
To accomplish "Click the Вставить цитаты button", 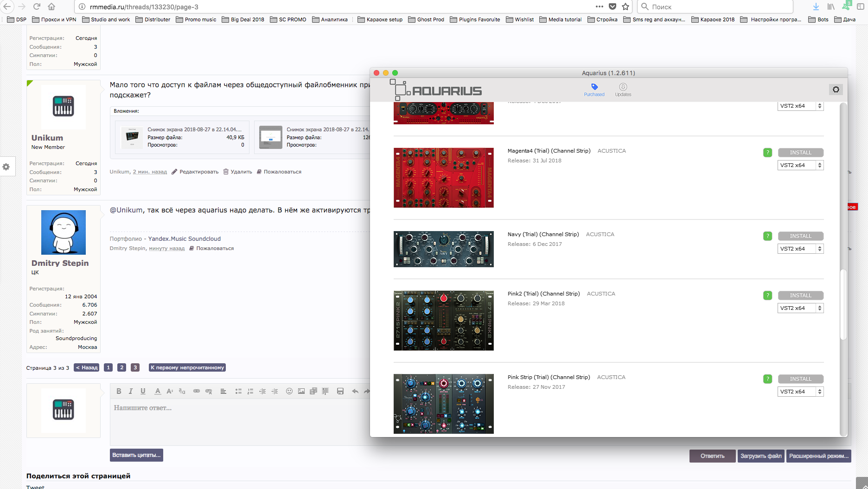I will click(136, 455).
